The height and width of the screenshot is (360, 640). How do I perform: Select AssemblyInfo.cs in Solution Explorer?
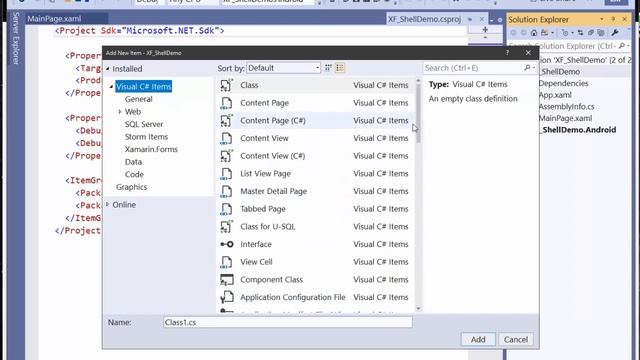click(x=567, y=107)
